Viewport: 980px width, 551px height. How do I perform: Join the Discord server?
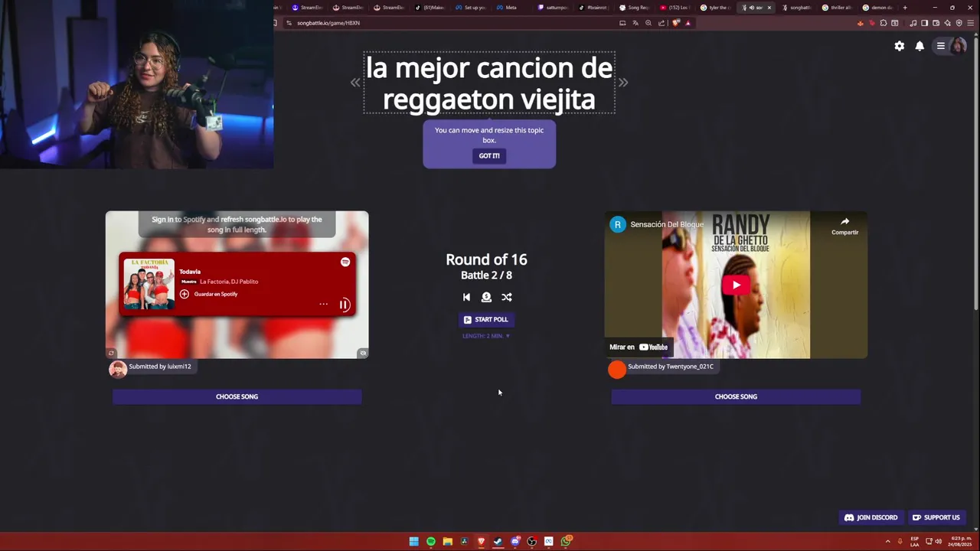(x=871, y=517)
